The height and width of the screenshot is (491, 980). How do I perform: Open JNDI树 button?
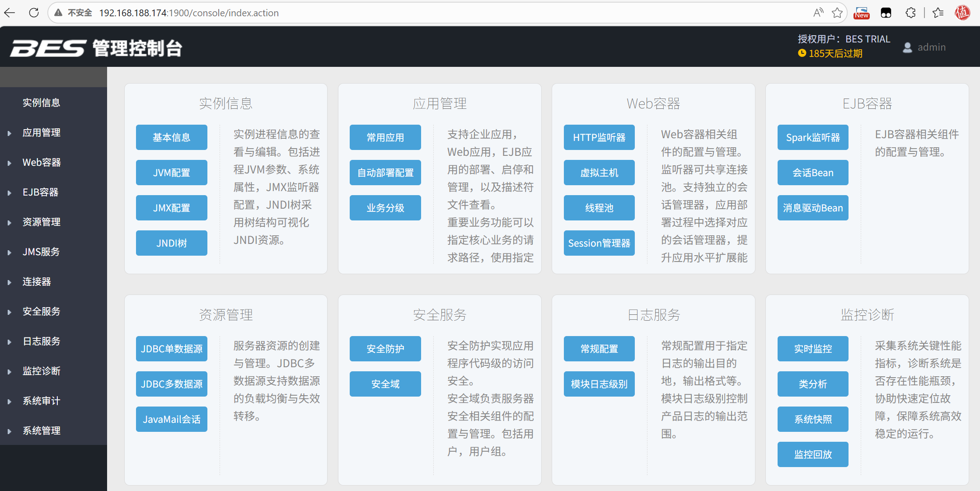172,243
